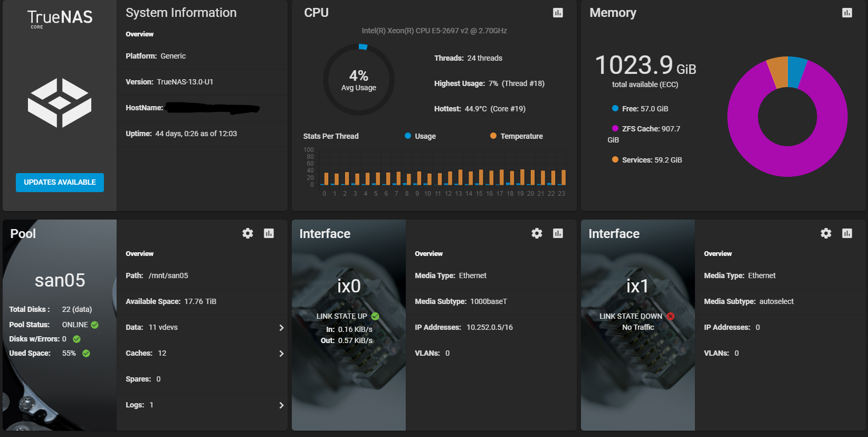Click ix0 LINK STATE UP check icon

pyautogui.click(x=375, y=316)
